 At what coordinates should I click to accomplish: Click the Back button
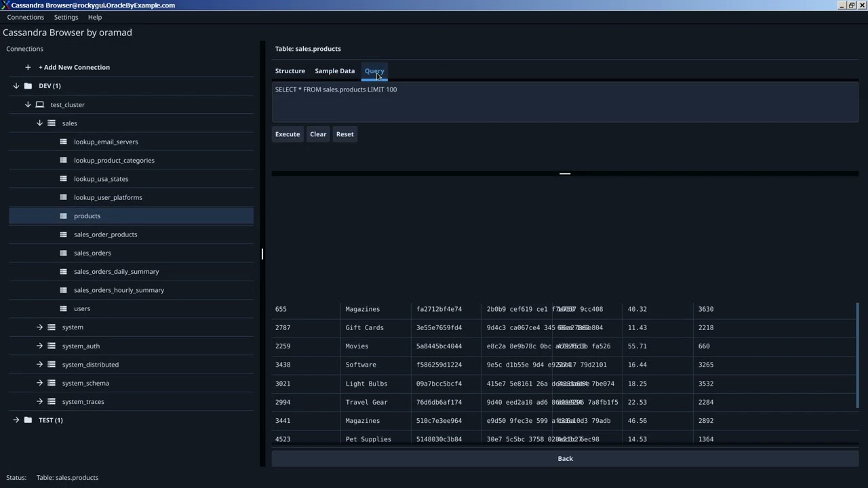click(565, 459)
